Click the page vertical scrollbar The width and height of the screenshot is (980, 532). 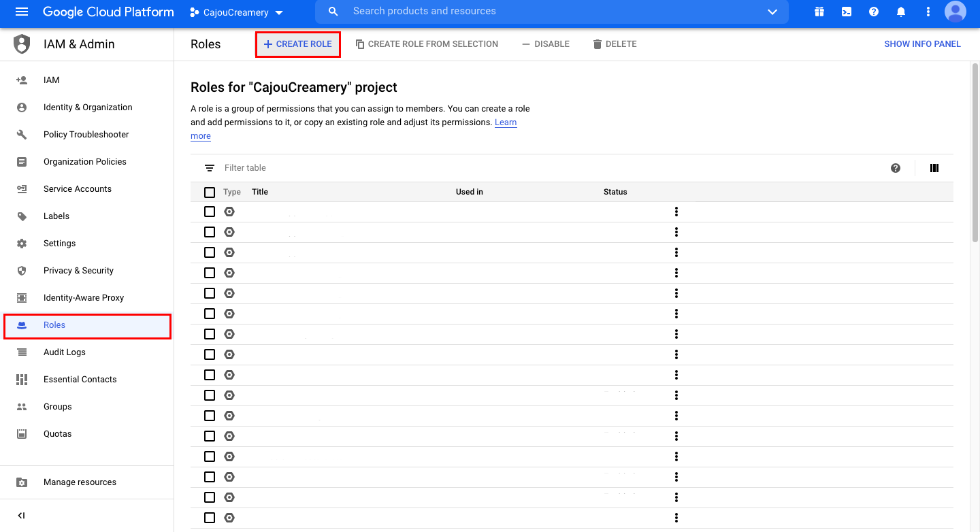pyautogui.click(x=975, y=154)
